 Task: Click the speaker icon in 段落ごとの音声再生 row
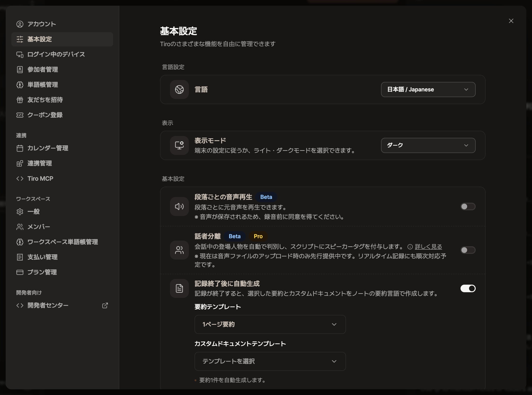coord(179,206)
